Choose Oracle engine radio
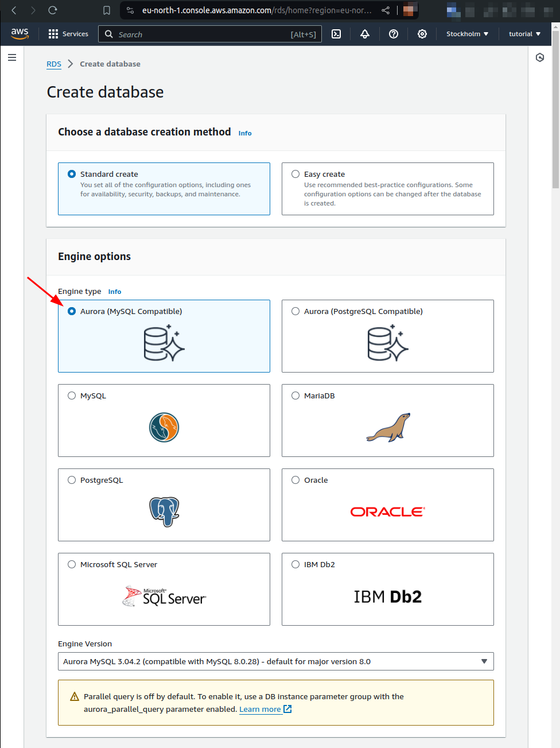 point(295,480)
